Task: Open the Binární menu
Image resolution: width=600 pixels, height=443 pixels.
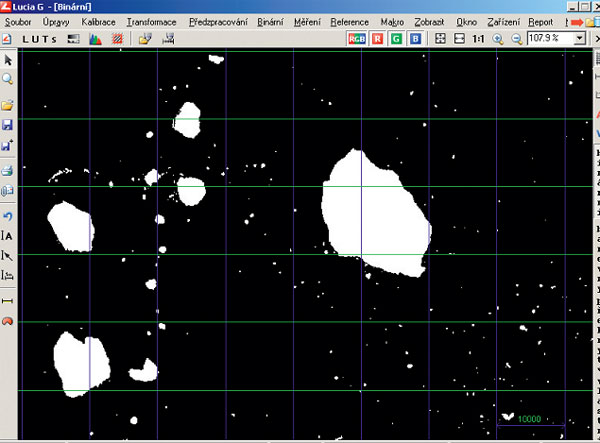Action: click(x=270, y=21)
